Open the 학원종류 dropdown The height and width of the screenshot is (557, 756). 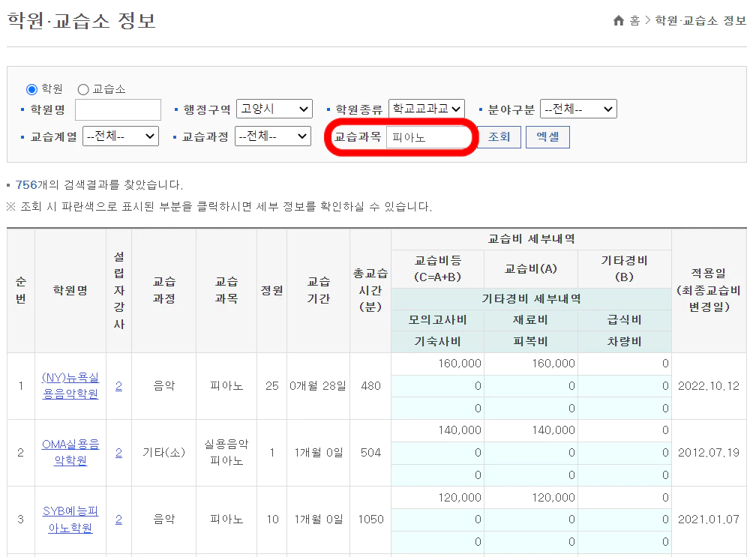tap(427, 108)
